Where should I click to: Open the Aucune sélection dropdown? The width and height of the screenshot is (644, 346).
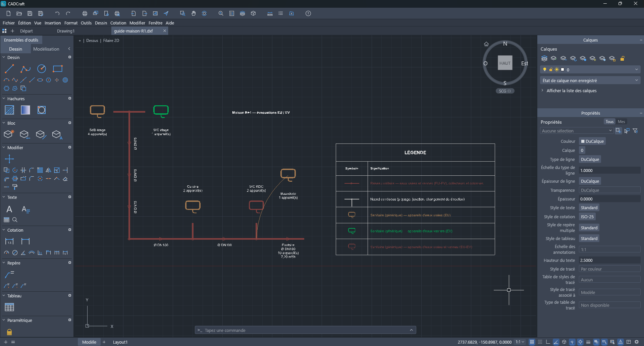[577, 131]
